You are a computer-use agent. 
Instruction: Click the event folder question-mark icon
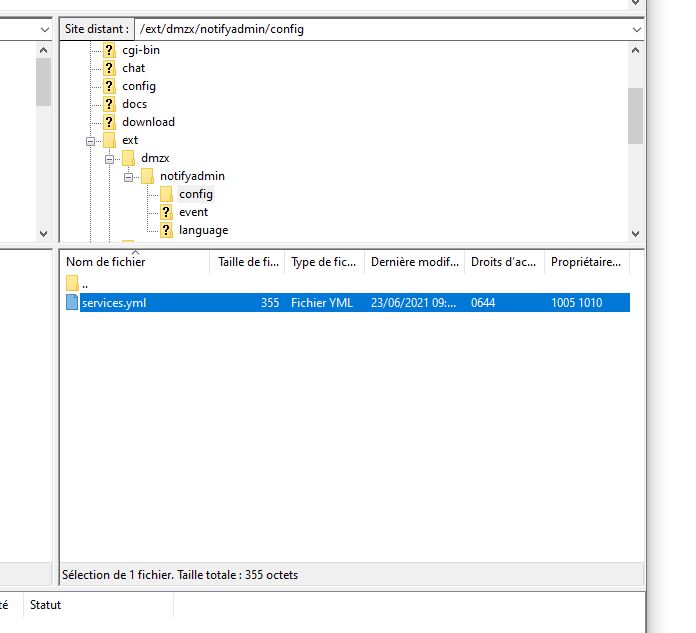pos(166,212)
